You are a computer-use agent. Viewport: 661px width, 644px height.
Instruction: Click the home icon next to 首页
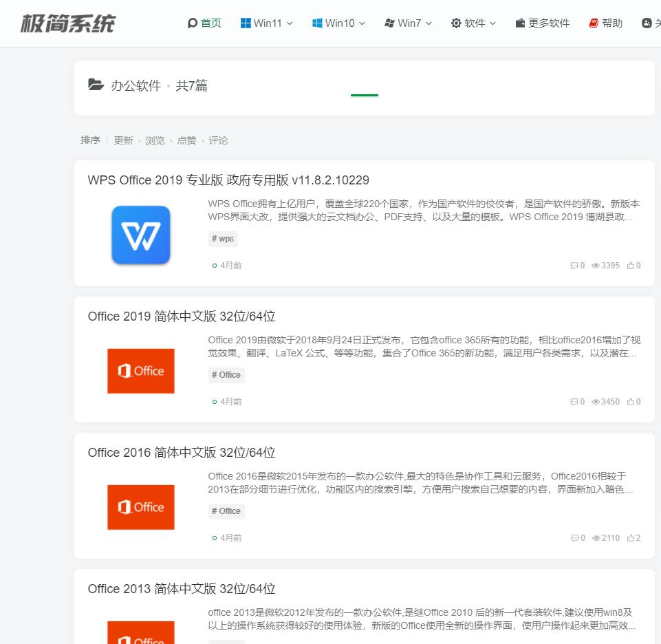coord(193,23)
